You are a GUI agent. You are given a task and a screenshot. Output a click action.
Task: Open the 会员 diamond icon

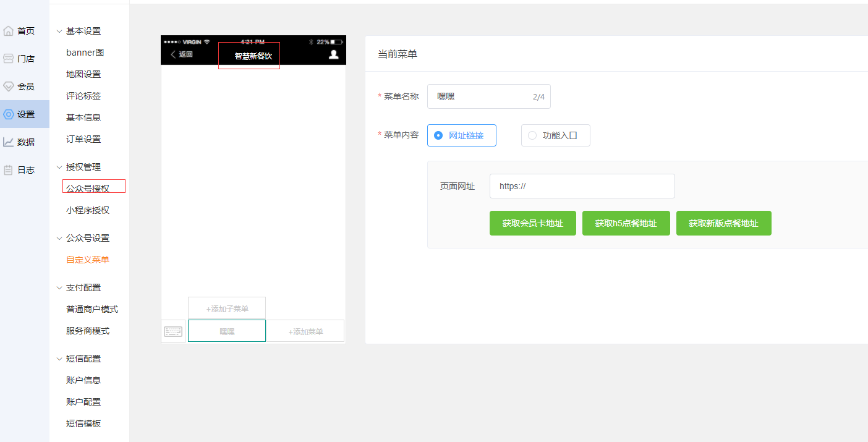(x=9, y=87)
